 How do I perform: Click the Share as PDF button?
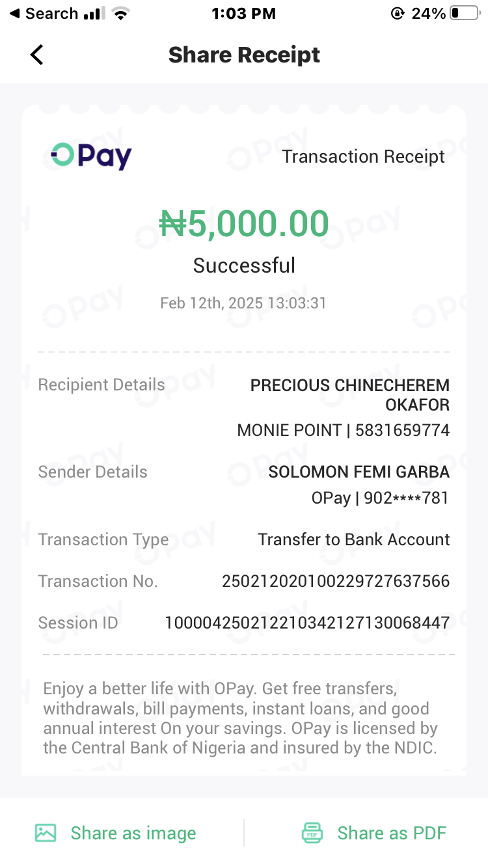[x=391, y=833]
